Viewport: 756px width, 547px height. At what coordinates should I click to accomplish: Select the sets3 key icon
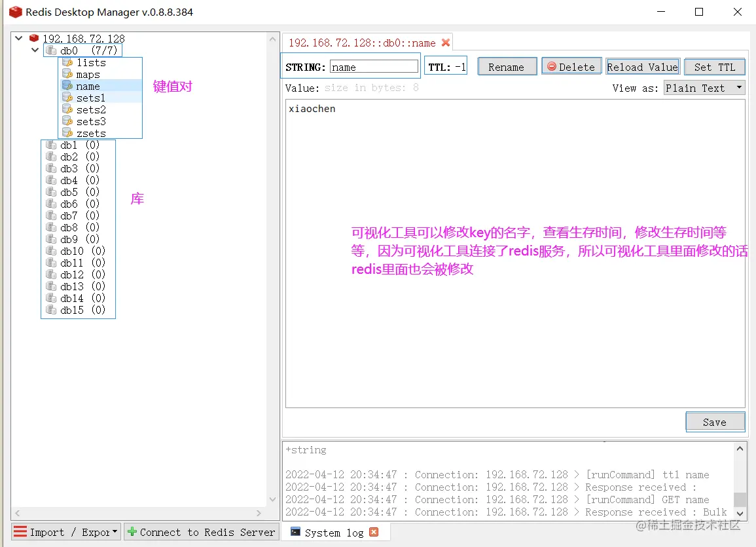click(x=67, y=121)
